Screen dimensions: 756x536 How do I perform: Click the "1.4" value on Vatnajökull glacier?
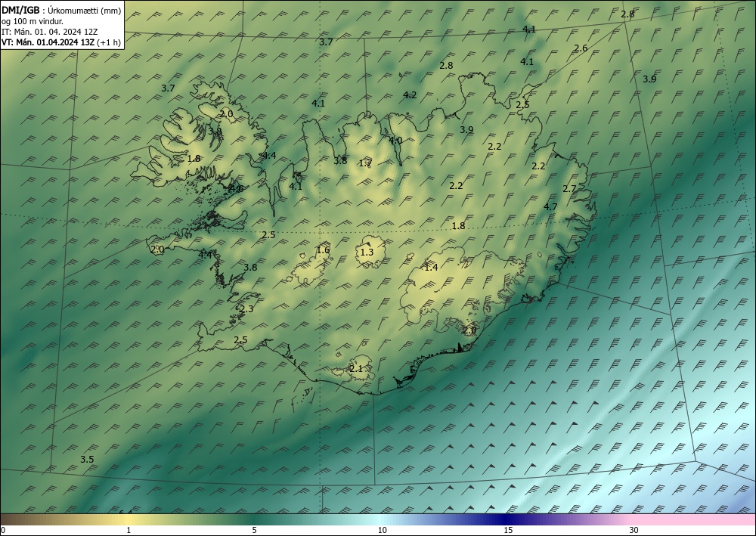[x=431, y=267]
